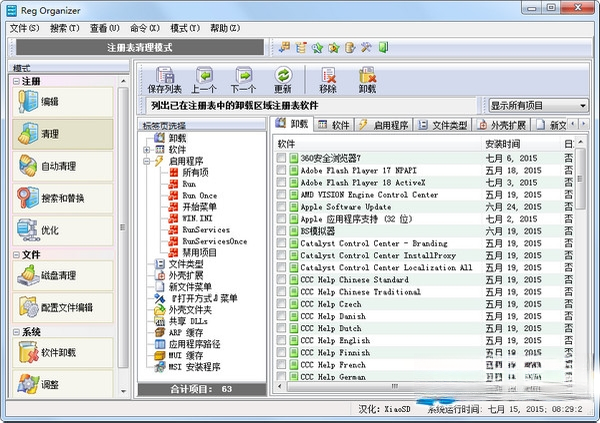Click the green star toolbar icon
600x423 pixels.
(317, 47)
